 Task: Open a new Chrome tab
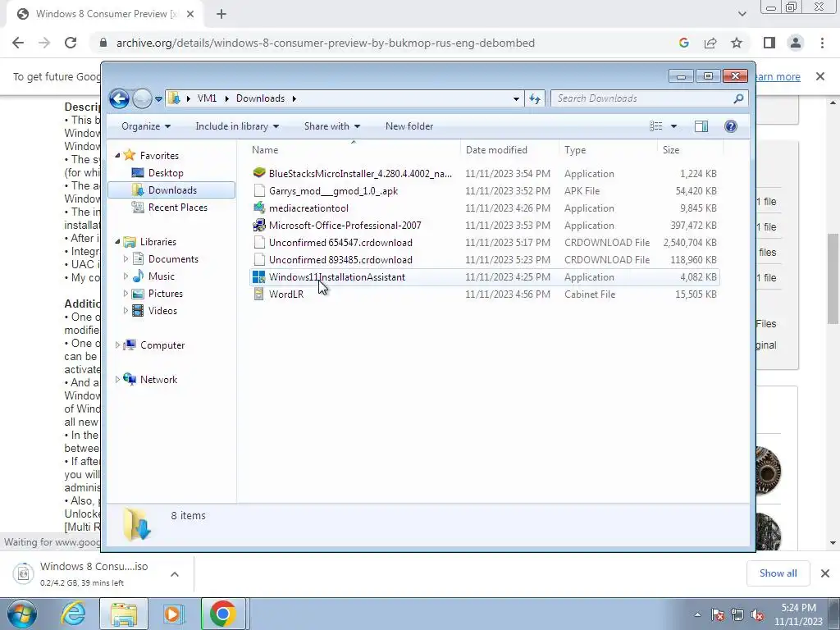(221, 15)
